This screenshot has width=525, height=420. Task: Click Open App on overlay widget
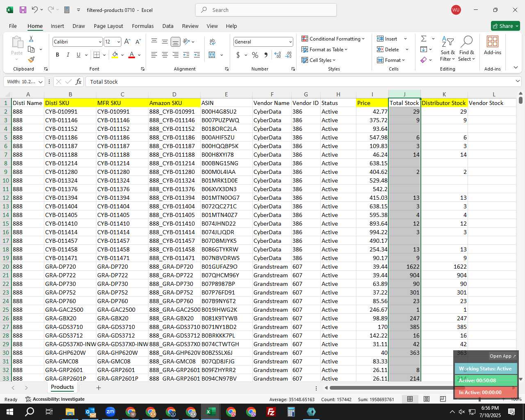coord(503,356)
